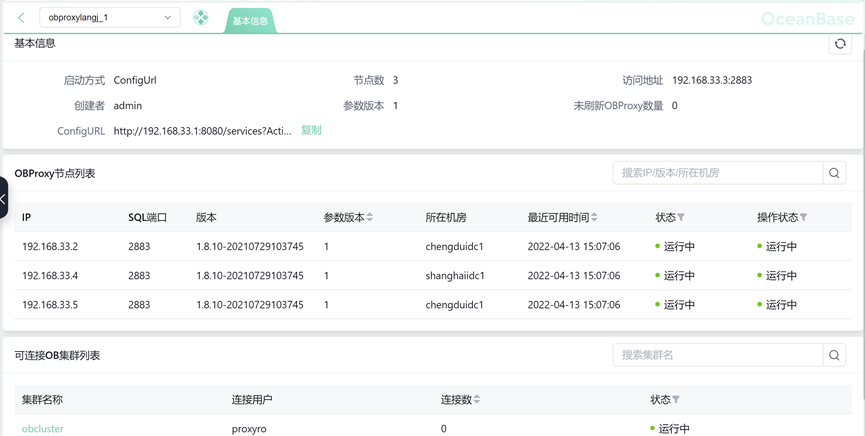Click the 集群名称 column header
The height and width of the screenshot is (436, 865).
[42, 399]
